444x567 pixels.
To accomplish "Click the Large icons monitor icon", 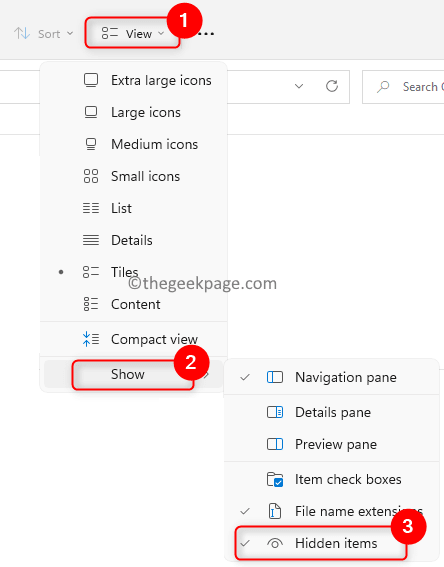I will coord(91,112).
